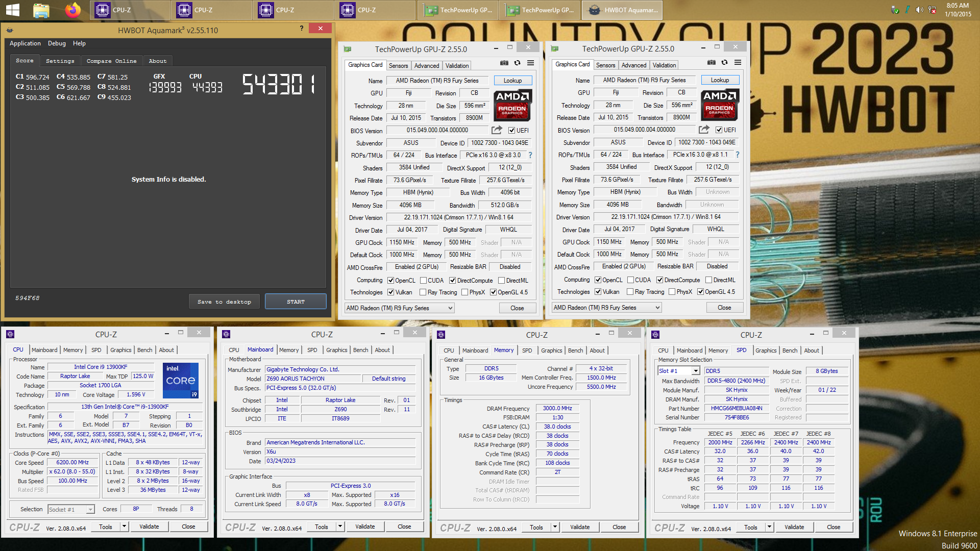The image size is (980, 551).
Task: Open Debug menu in HWBOT Aquamark
Action: (57, 43)
